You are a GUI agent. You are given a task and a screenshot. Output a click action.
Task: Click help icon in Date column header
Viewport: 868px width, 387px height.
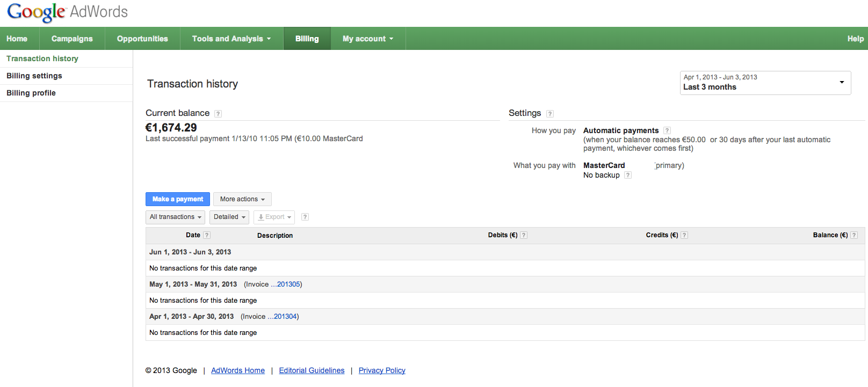(x=207, y=235)
